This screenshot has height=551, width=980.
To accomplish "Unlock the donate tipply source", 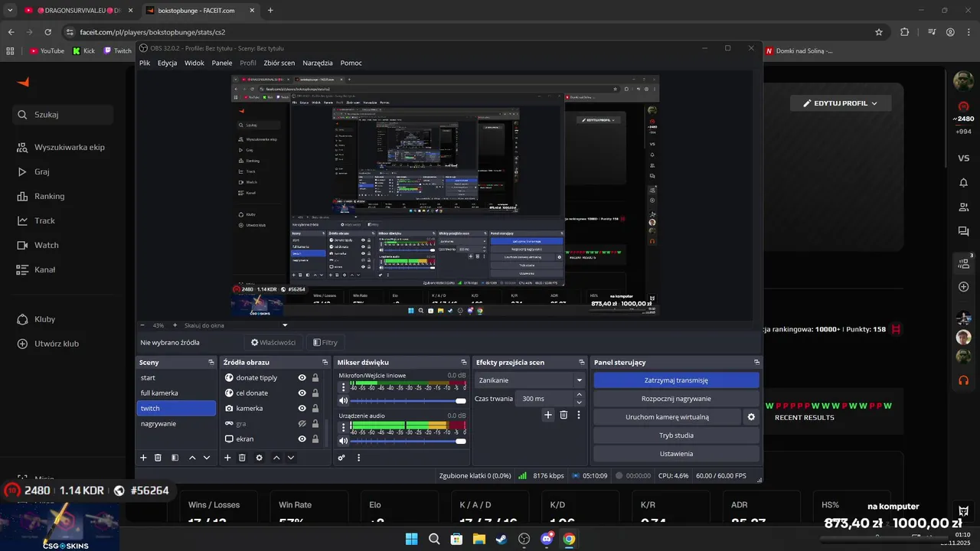I will coord(315,378).
